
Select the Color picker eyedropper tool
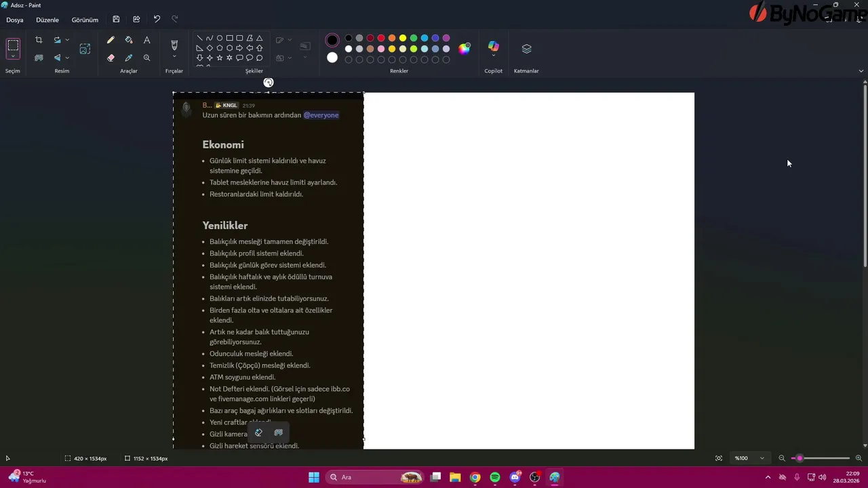(129, 58)
